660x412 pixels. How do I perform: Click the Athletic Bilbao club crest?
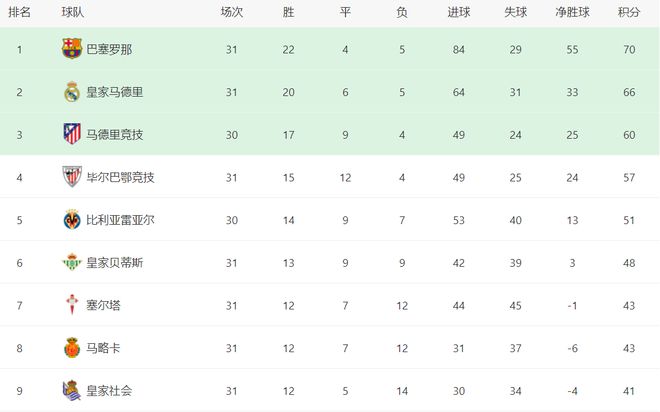coord(71,177)
